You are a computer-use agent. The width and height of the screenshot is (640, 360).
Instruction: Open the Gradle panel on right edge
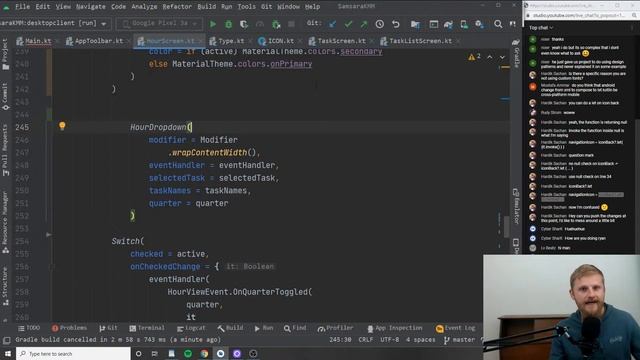point(516,53)
